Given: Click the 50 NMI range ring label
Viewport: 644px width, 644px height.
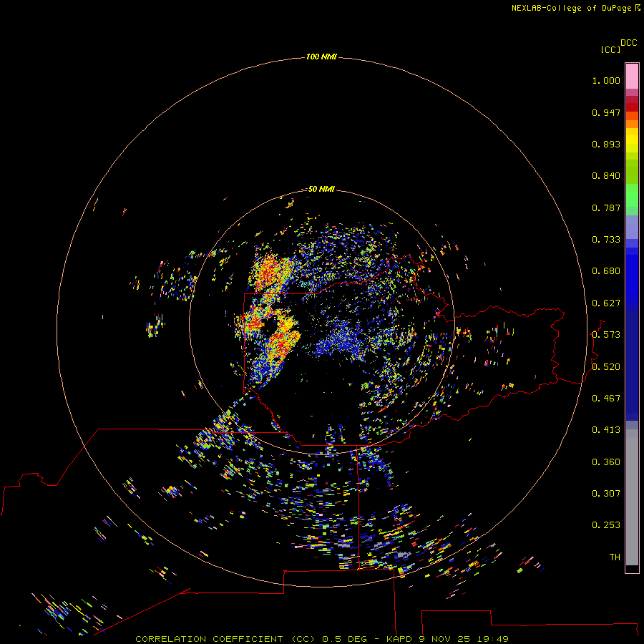Looking at the screenshot, I should 321,189.
